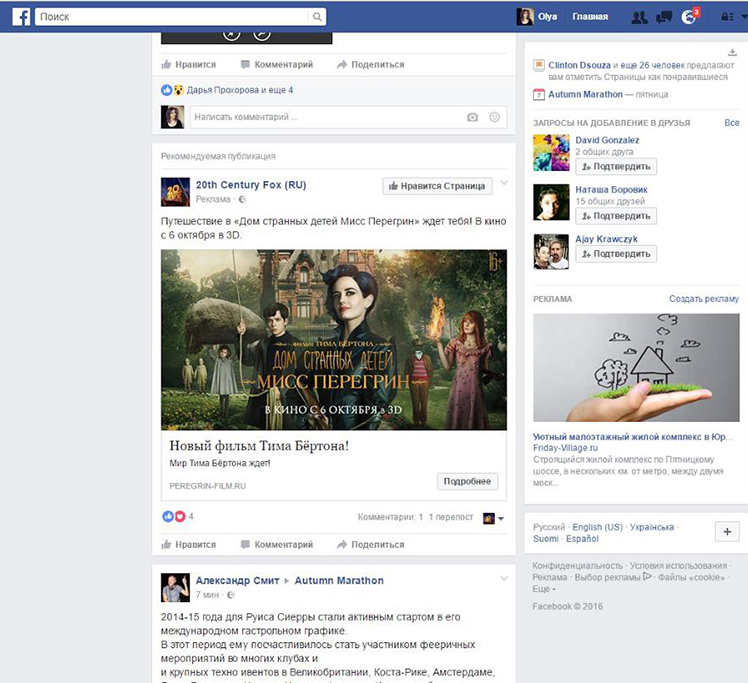This screenshot has width=748, height=683.
Task: Click Наташа Боровик profile thumbnail
Action: click(551, 202)
